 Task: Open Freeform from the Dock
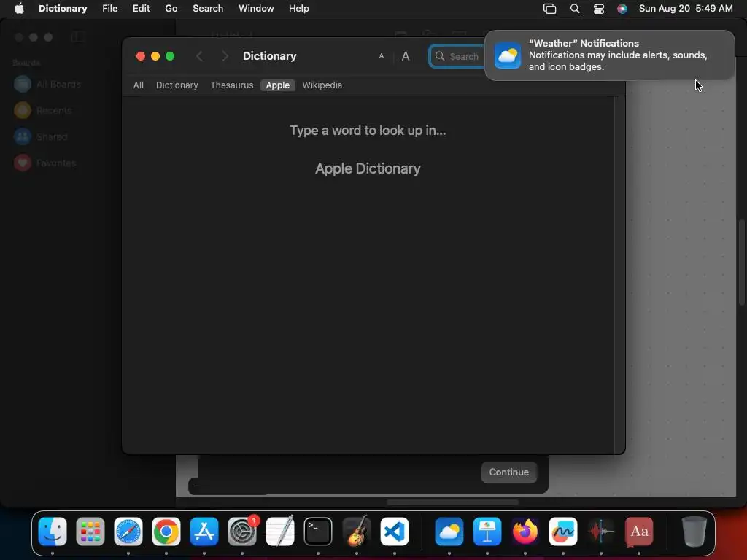pyautogui.click(x=562, y=532)
